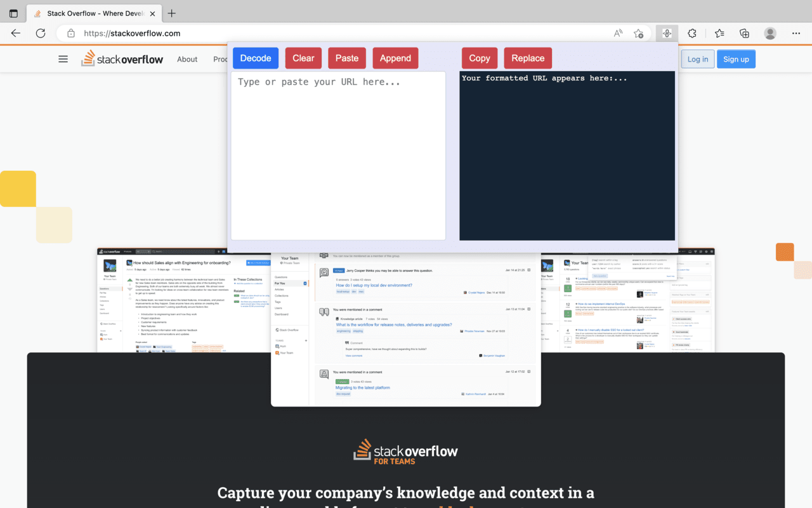Open the About menu item
Image resolution: width=812 pixels, height=508 pixels.
click(187, 59)
